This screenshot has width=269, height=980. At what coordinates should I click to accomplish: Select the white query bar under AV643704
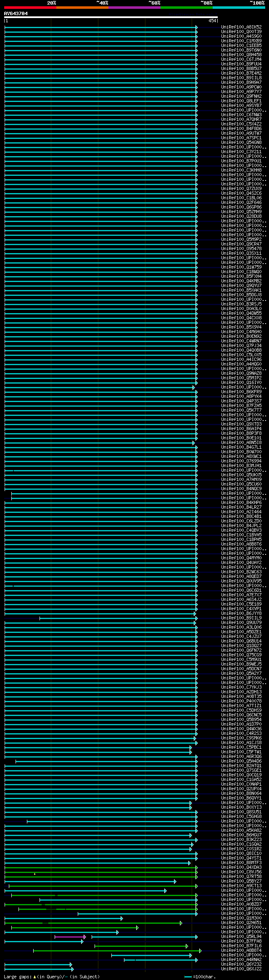[x=111, y=17]
